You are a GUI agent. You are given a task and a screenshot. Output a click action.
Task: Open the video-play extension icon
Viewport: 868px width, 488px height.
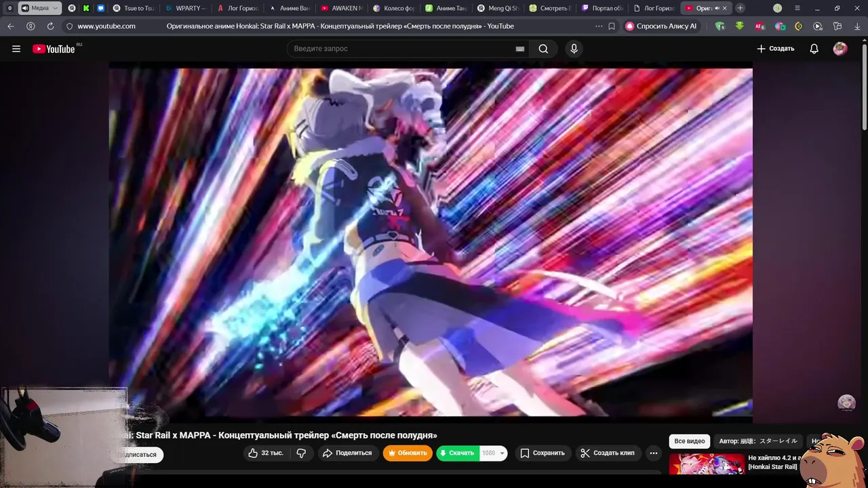[818, 26]
